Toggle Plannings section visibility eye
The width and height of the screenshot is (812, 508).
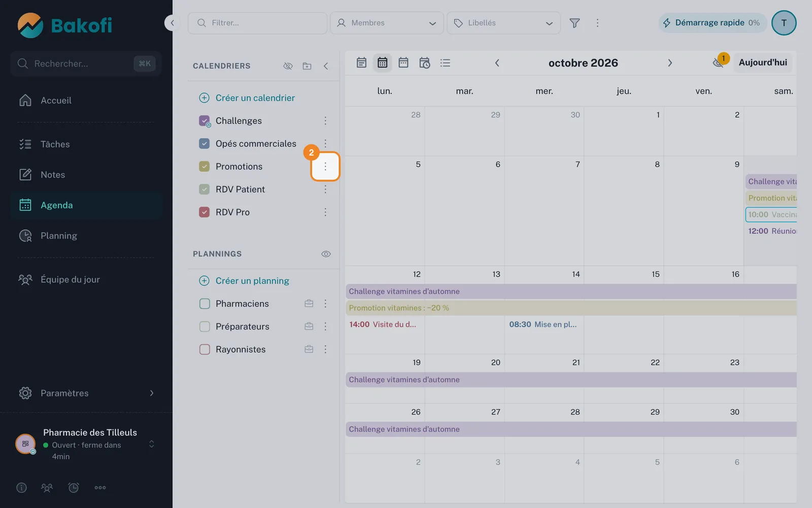326,254
